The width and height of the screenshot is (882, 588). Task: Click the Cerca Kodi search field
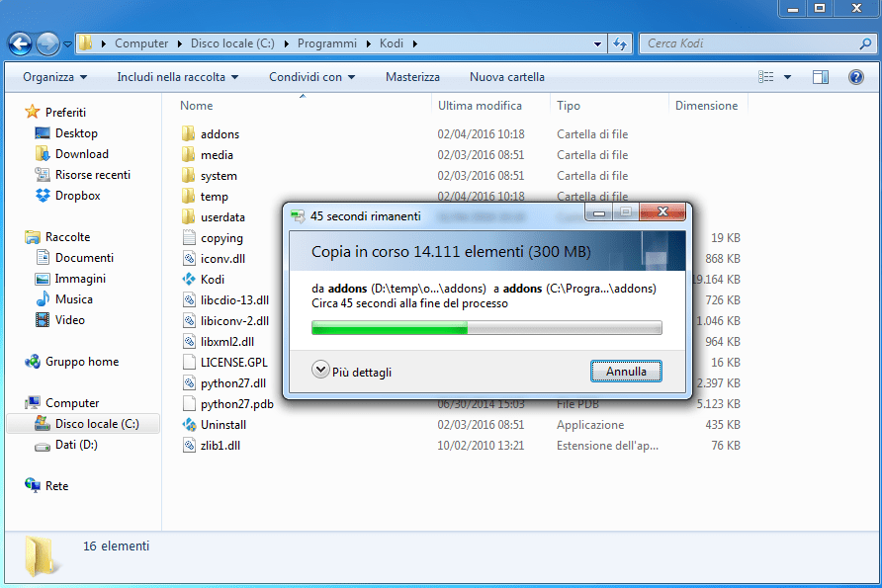tap(750, 43)
